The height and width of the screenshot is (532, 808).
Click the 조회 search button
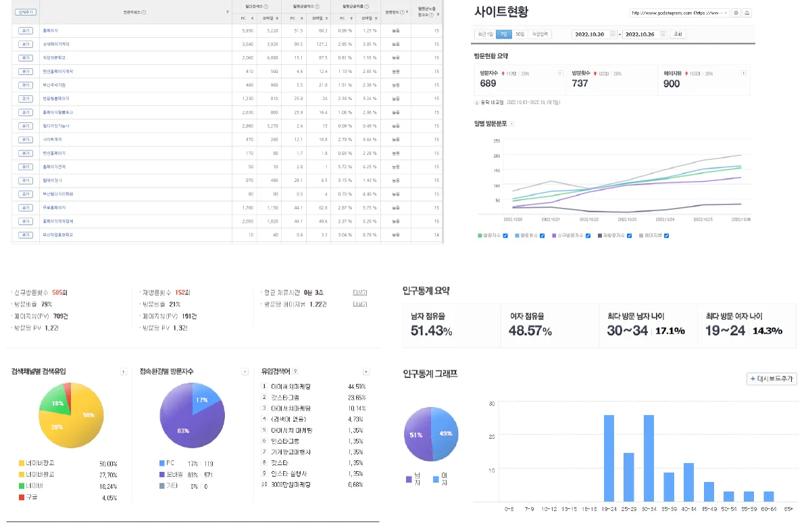click(x=678, y=34)
